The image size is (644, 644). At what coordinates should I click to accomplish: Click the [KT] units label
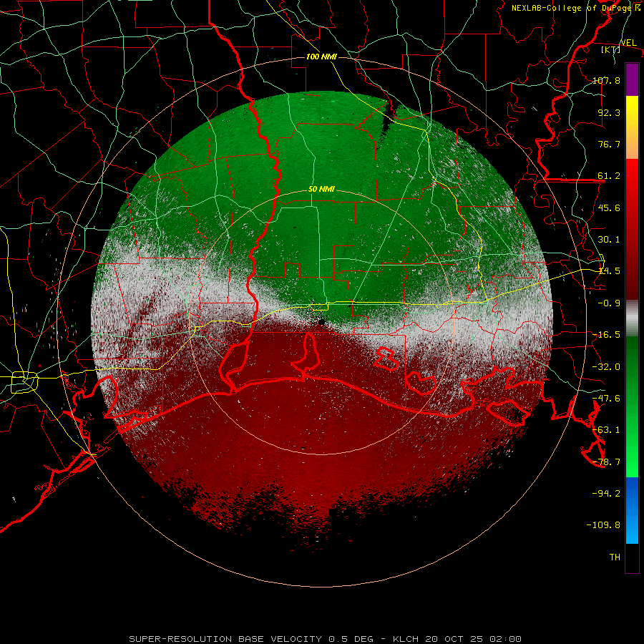point(610,49)
